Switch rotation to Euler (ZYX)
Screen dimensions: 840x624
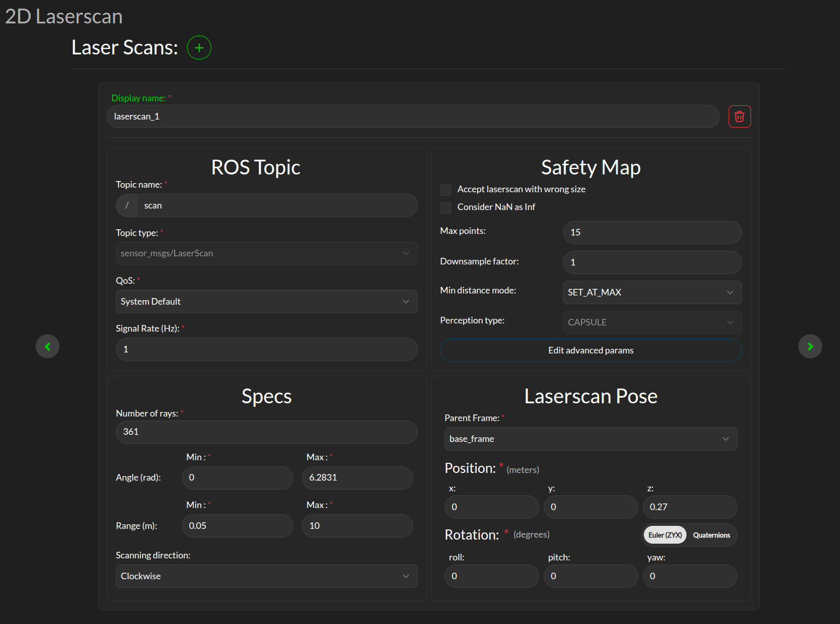coord(665,535)
